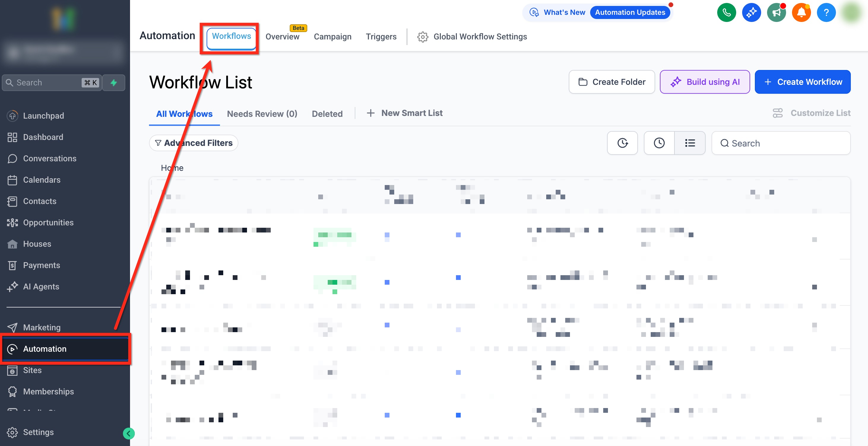Screen dimensions: 868x446
Task: Open the Advanced Filters panel
Action: [194, 143]
